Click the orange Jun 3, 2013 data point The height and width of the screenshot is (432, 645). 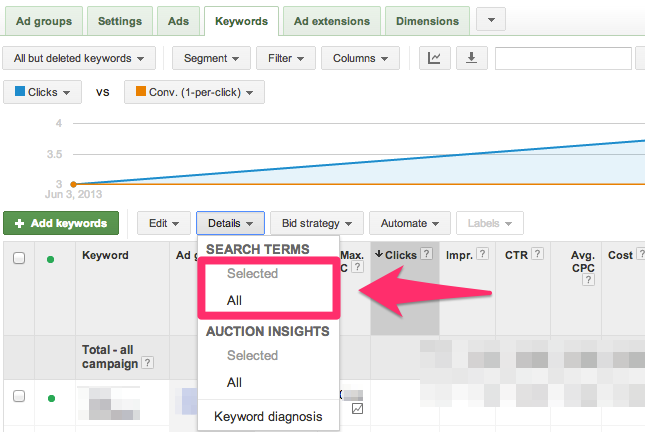pos(73,184)
